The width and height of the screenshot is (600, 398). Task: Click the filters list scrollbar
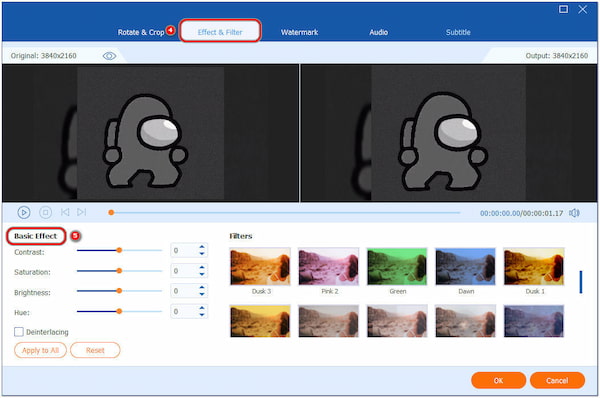pos(581,282)
